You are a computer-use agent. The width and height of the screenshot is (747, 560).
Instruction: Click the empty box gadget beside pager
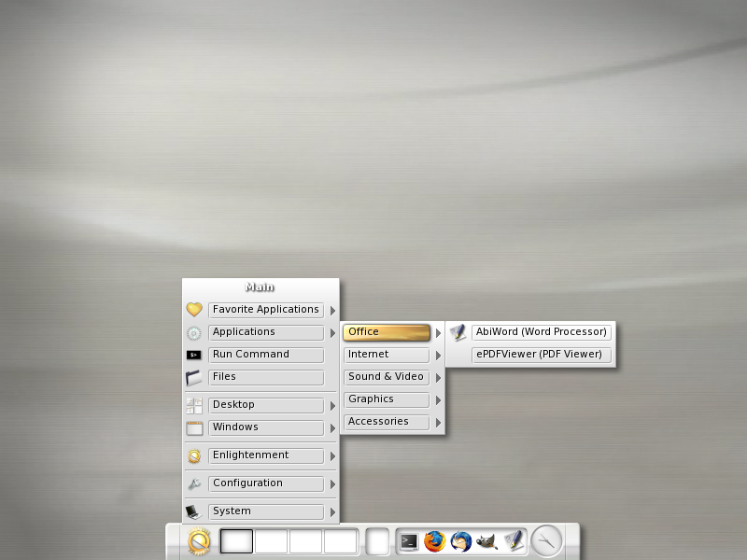(377, 541)
